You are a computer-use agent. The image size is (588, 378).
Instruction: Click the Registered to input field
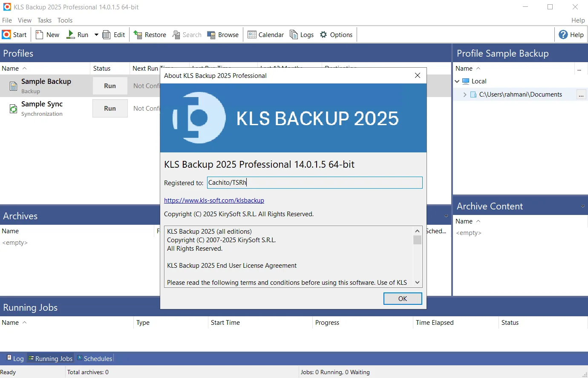tap(314, 183)
